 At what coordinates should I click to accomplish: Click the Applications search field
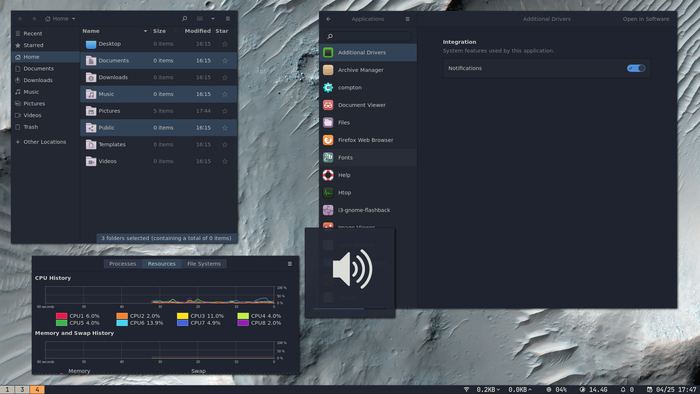(368, 36)
